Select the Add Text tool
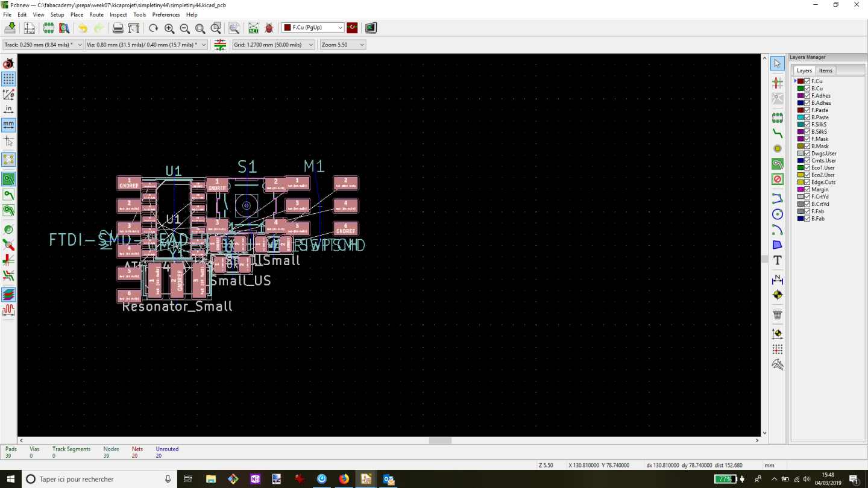868x488 pixels. click(x=778, y=260)
